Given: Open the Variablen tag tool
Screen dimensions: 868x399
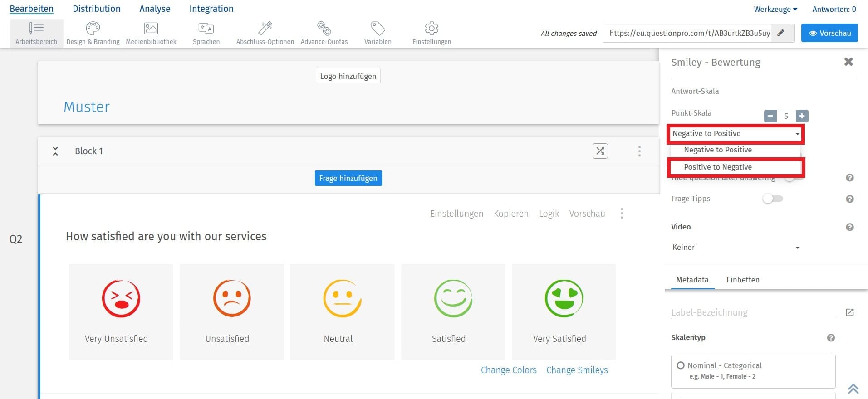Looking at the screenshot, I should point(378,33).
